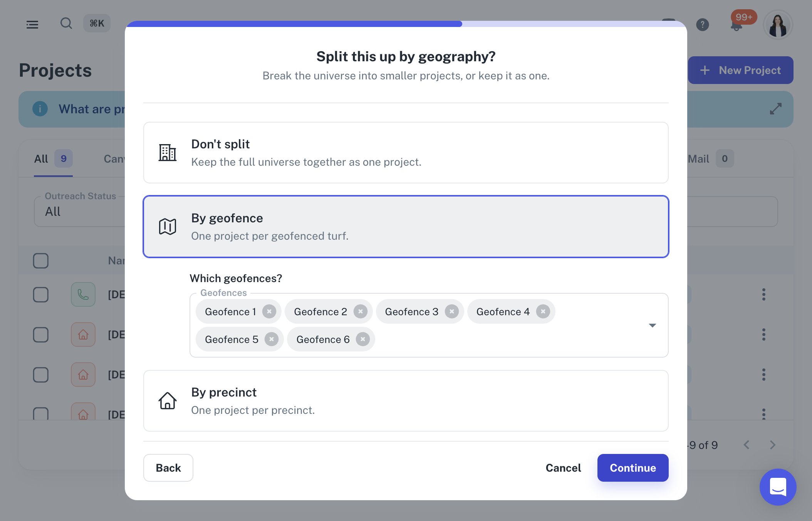Remove Geofence 6 chip

point(363,339)
